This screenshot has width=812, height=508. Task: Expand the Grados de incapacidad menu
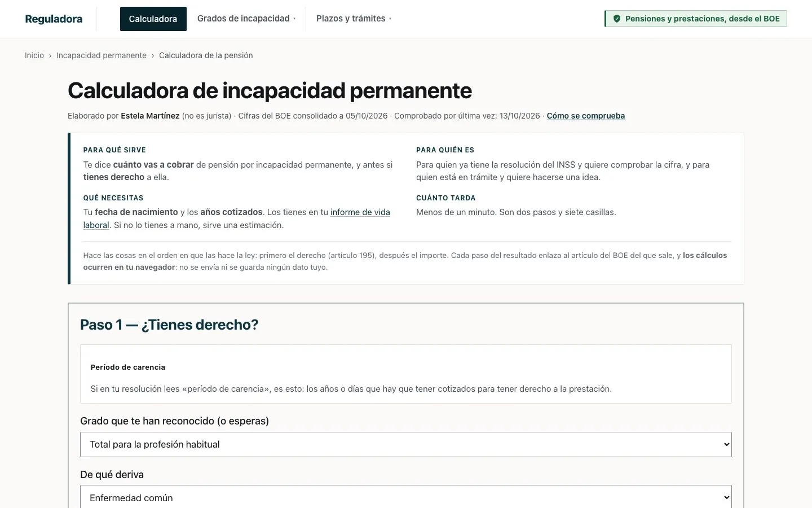[x=246, y=19]
